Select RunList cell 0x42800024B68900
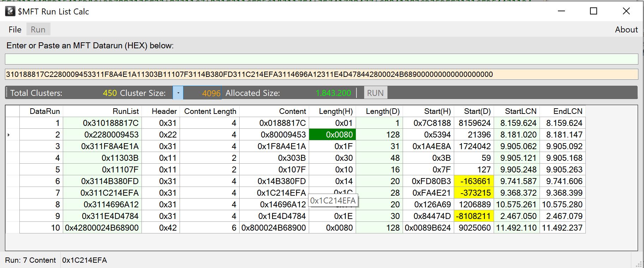Viewport: 644px width, 268px height. tap(102, 228)
